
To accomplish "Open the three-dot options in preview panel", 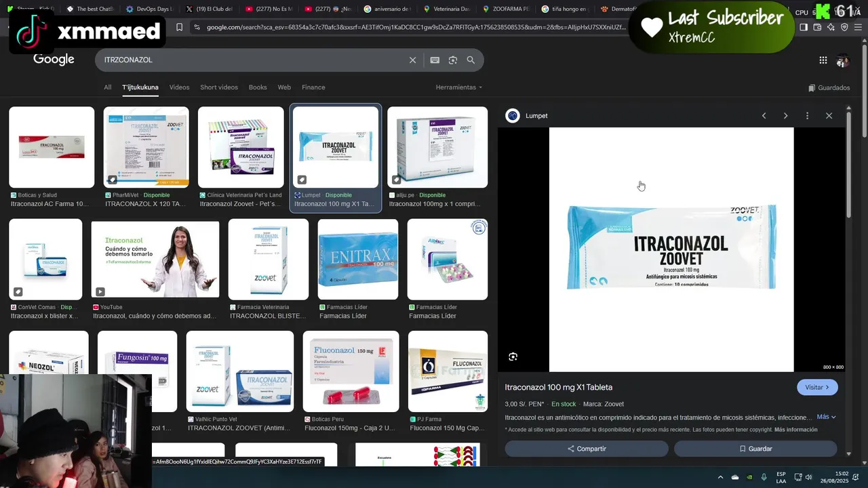I will tap(807, 116).
